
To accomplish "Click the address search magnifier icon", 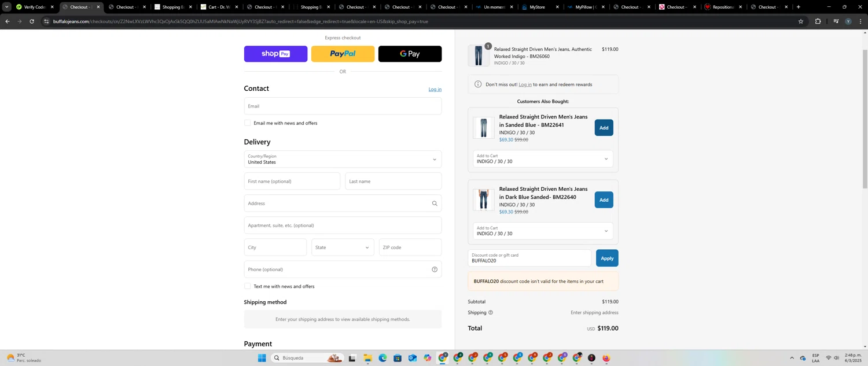I will 435,204.
